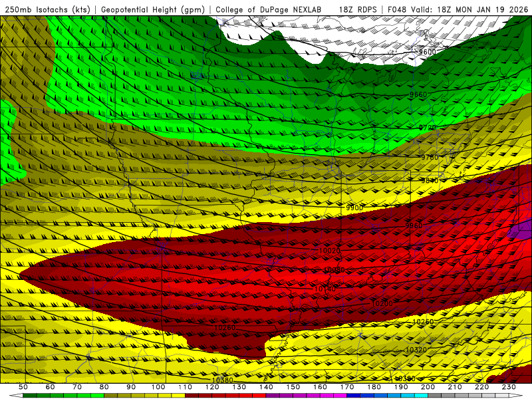532x399 pixels.
Task: Select the 190 legend tick label
Action: tap(401, 387)
